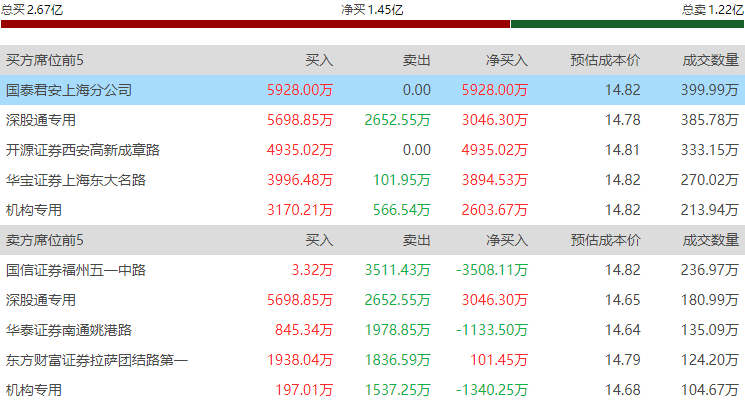Click the 180.99万 volume cell
745x403 pixels.
click(x=709, y=300)
